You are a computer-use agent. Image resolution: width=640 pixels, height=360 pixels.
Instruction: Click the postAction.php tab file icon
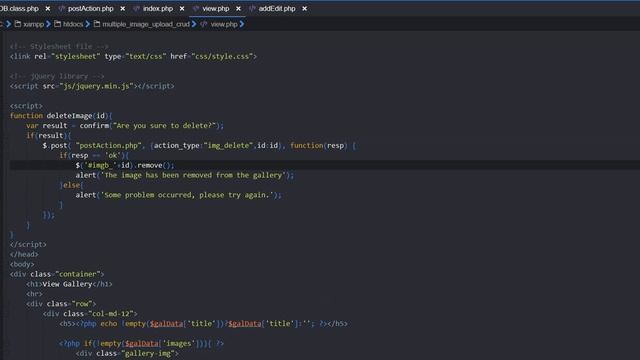coord(62,9)
